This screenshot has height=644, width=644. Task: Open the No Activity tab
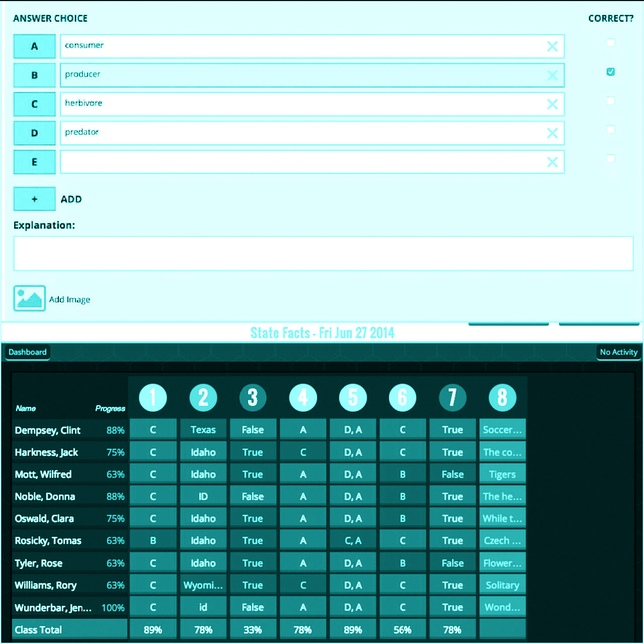[618, 352]
